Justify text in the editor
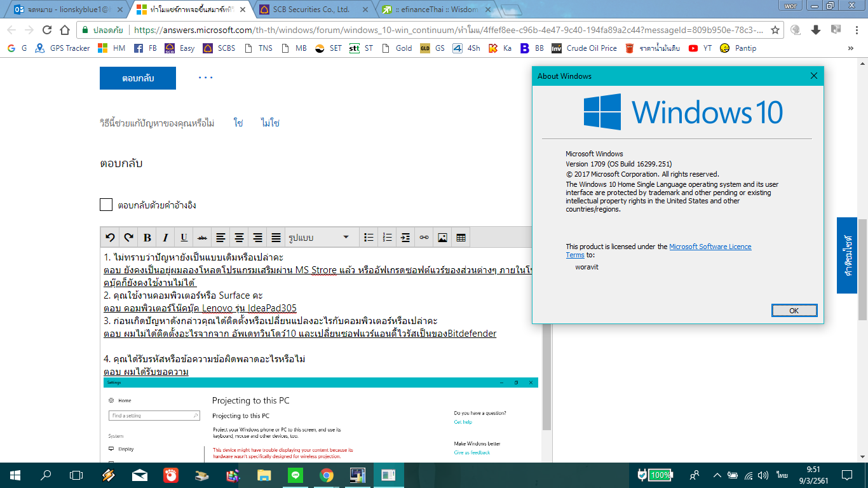Viewport: 868px width, 488px height. click(276, 238)
